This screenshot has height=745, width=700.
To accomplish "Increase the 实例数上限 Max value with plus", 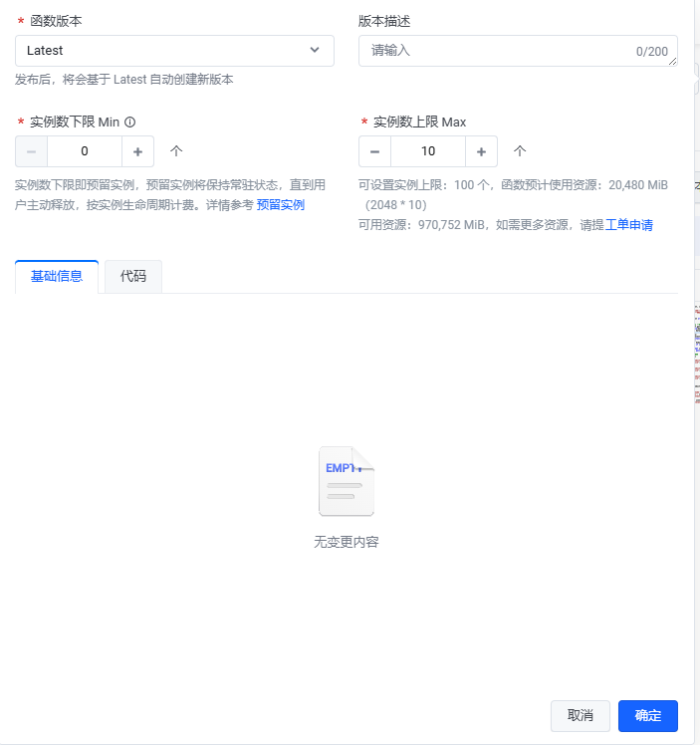I will (481, 151).
